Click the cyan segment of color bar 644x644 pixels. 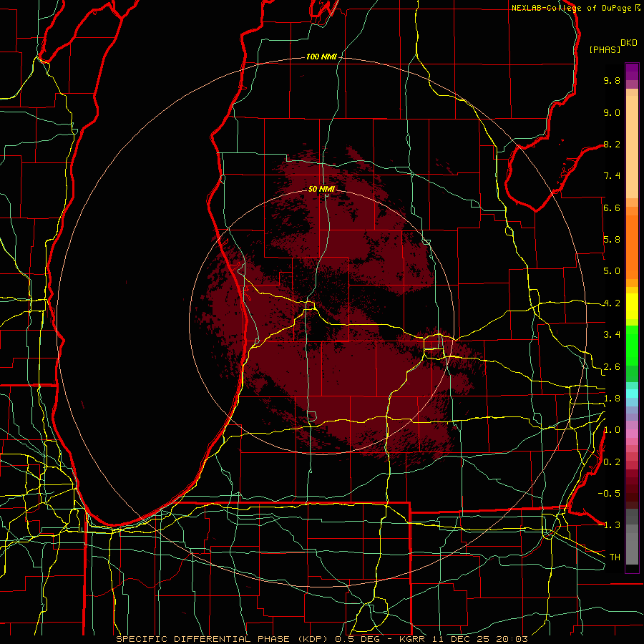632,394
